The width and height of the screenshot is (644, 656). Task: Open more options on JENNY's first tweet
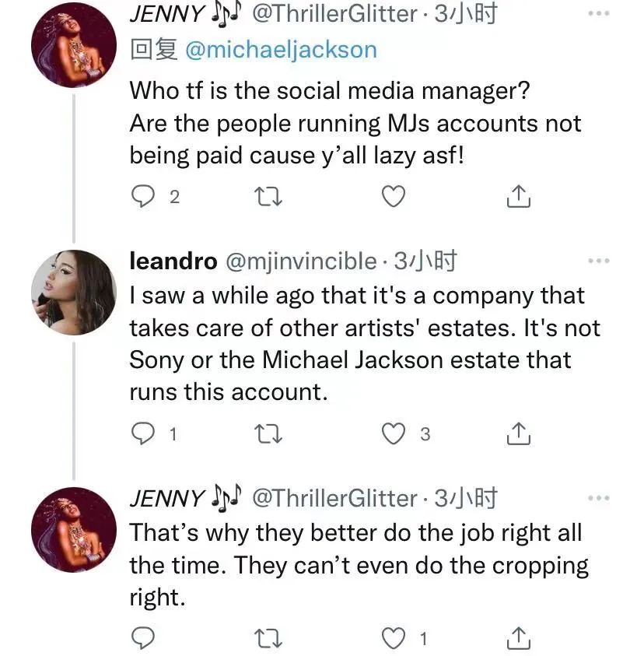[x=598, y=14]
